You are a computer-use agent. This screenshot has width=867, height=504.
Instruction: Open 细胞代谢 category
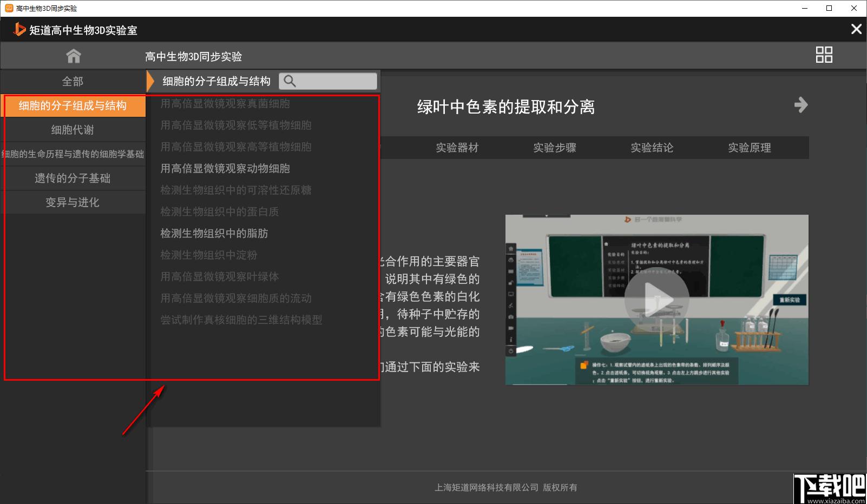point(73,130)
